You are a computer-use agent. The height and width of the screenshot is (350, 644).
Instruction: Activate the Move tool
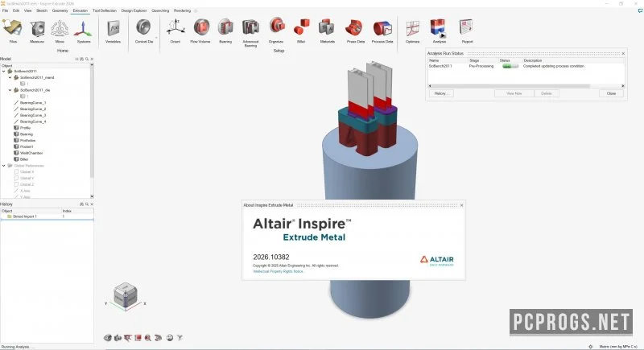[x=60, y=30]
